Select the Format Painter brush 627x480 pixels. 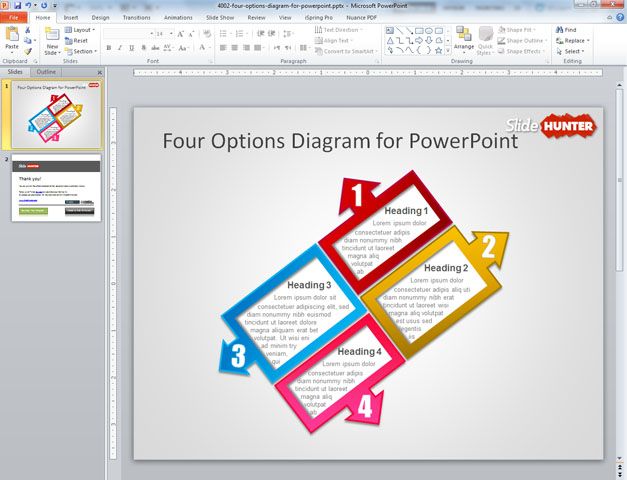coord(28,51)
